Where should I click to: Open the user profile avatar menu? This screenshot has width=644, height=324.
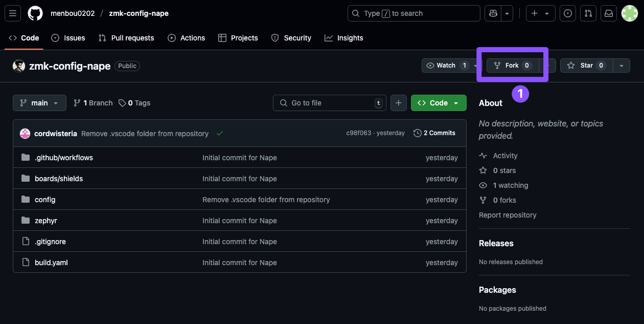pos(629,13)
